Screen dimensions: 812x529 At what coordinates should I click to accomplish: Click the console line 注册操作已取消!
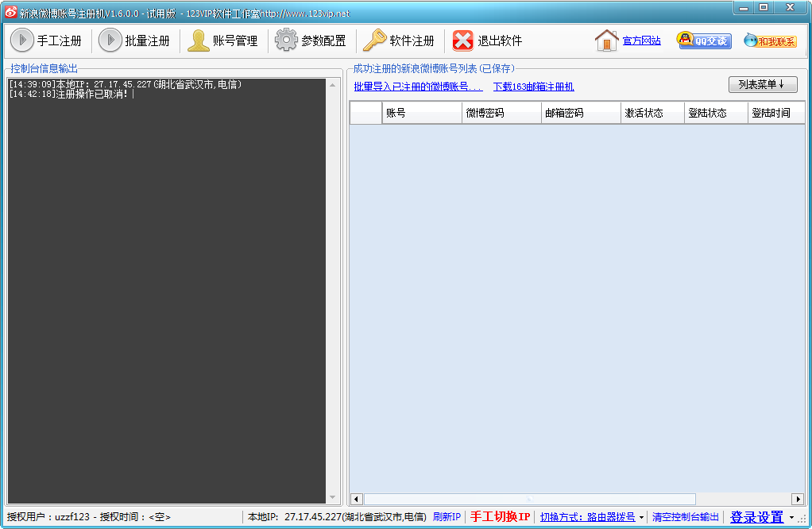pos(68,94)
